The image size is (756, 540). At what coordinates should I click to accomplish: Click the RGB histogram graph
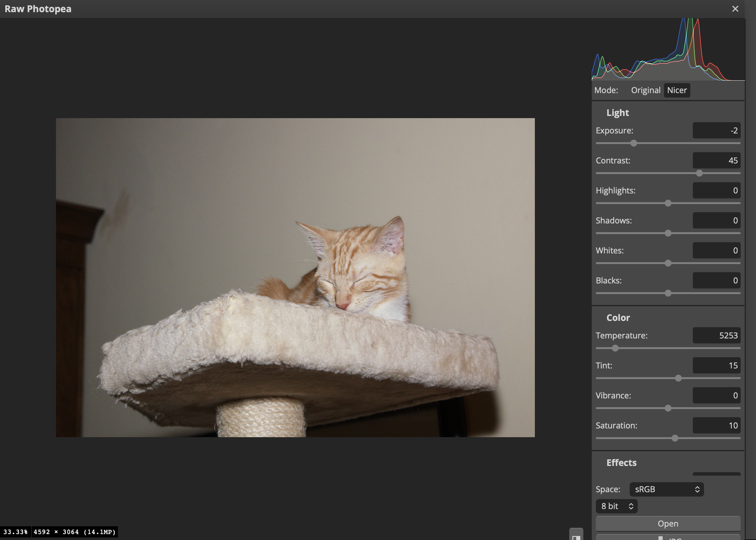(x=668, y=50)
